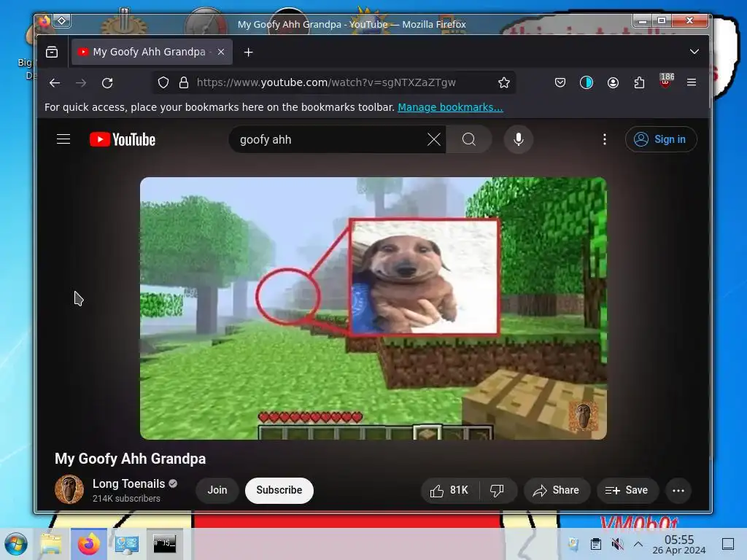Open the clock showing 05:55
Image resolution: width=747 pixels, height=560 pixels.
(x=679, y=544)
